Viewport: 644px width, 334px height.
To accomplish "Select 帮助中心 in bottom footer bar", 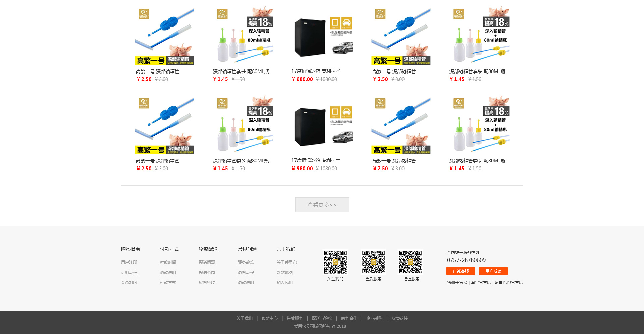I will pos(270,318).
